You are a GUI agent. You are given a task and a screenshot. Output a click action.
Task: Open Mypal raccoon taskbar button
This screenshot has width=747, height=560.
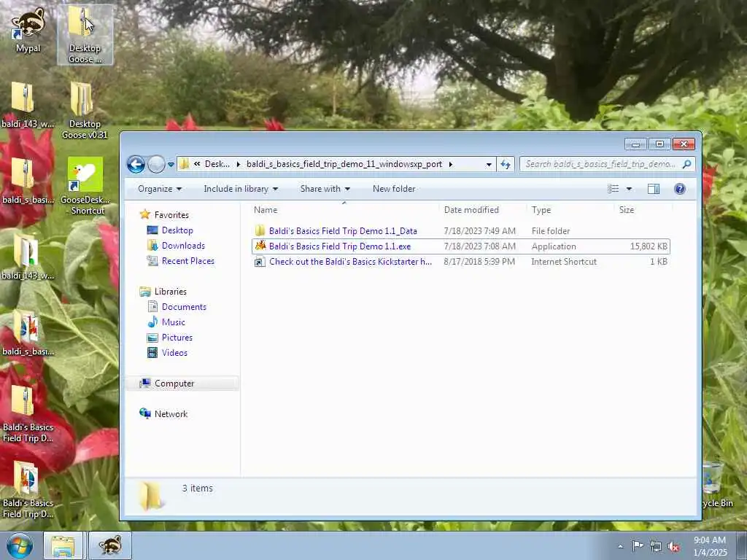(x=110, y=545)
